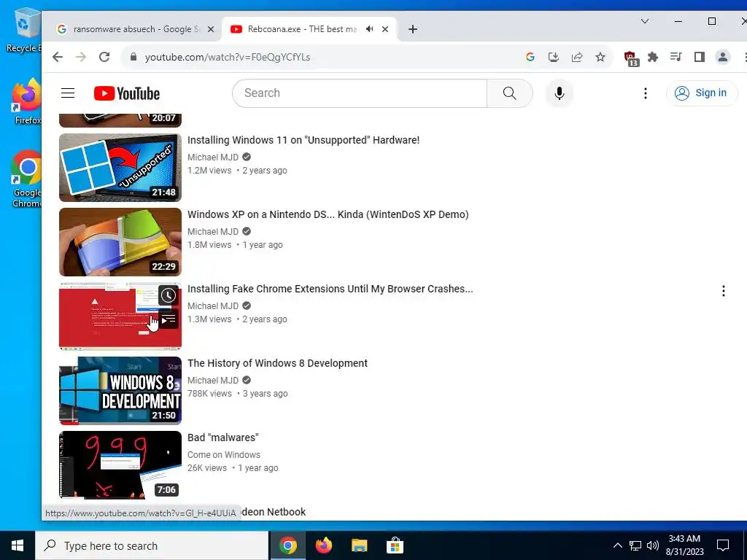
Task: Click the Windows 11 Unsupported thumbnail
Action: tap(120, 168)
